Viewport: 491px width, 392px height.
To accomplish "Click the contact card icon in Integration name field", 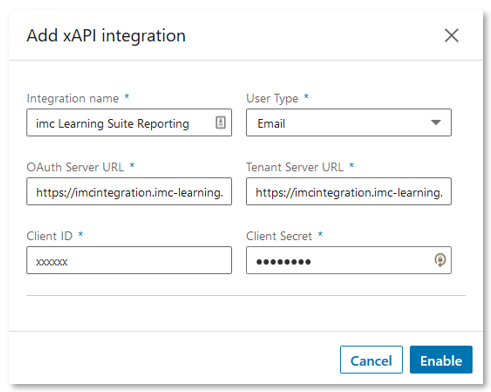I will tap(220, 123).
